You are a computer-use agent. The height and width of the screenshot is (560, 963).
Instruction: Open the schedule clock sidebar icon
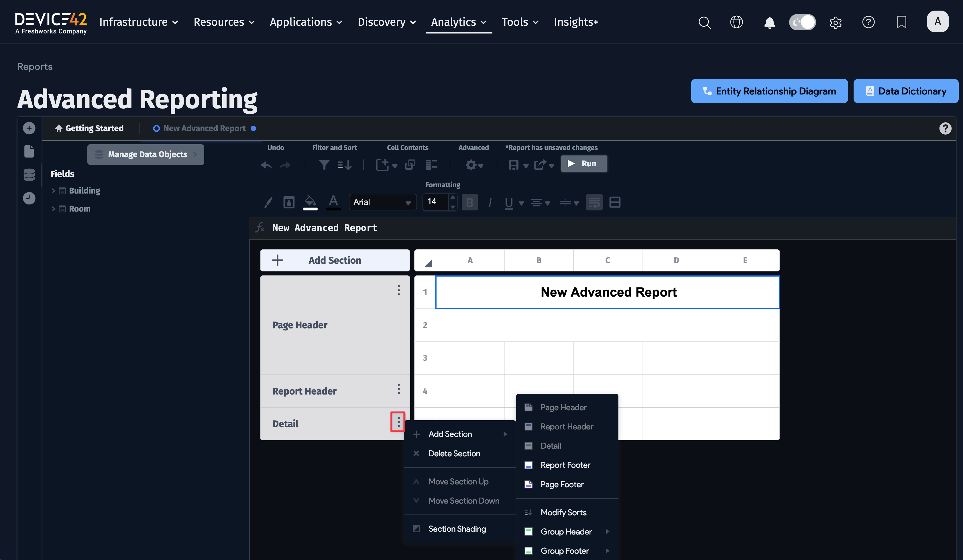tap(29, 198)
